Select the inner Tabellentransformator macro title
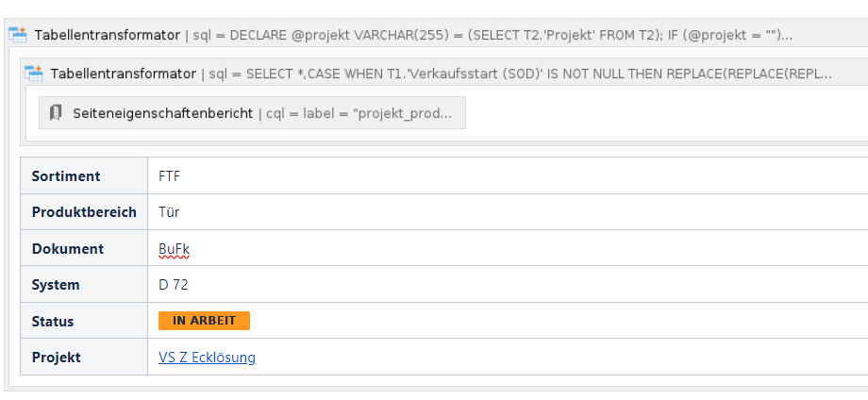 123,74
